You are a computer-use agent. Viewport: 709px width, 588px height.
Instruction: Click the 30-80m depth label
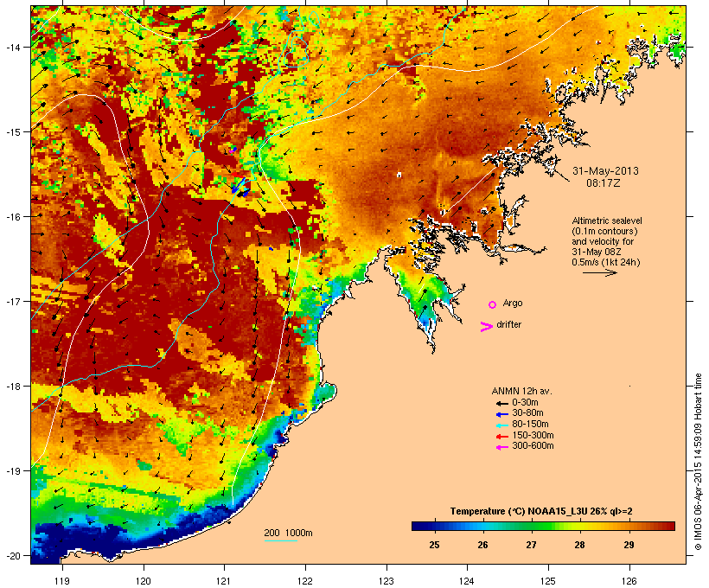point(527,413)
